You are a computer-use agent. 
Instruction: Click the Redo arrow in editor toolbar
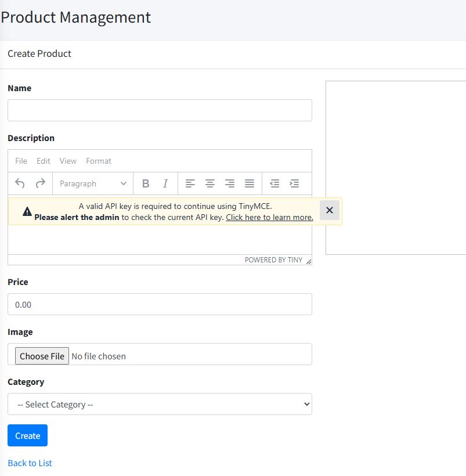click(x=40, y=183)
